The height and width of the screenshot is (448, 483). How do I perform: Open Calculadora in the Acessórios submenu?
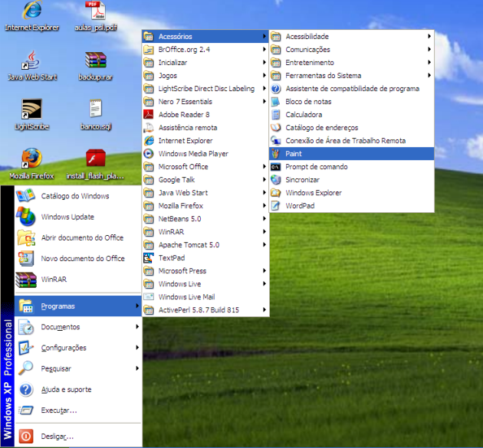[x=304, y=115]
